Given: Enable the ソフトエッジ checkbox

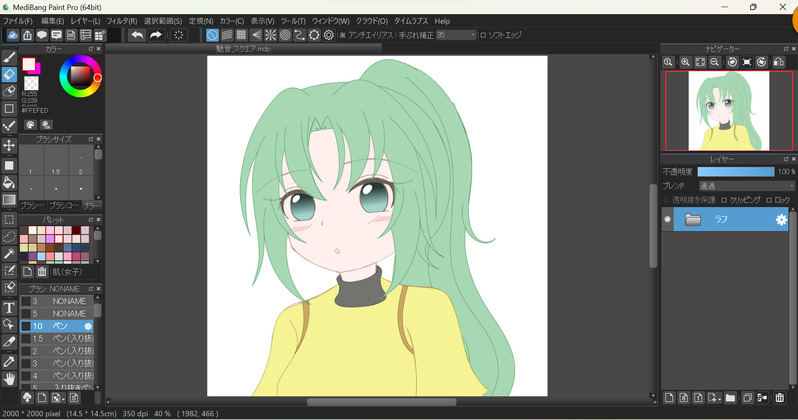Looking at the screenshot, I should (x=484, y=35).
